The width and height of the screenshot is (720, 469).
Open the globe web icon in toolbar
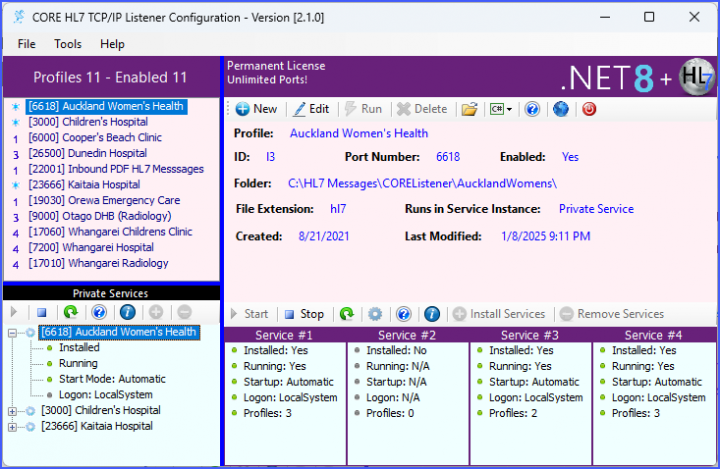tap(561, 109)
